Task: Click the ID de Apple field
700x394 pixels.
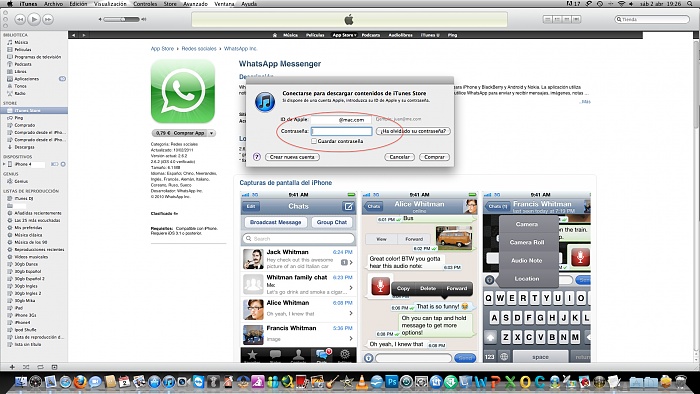Action: 341,120
